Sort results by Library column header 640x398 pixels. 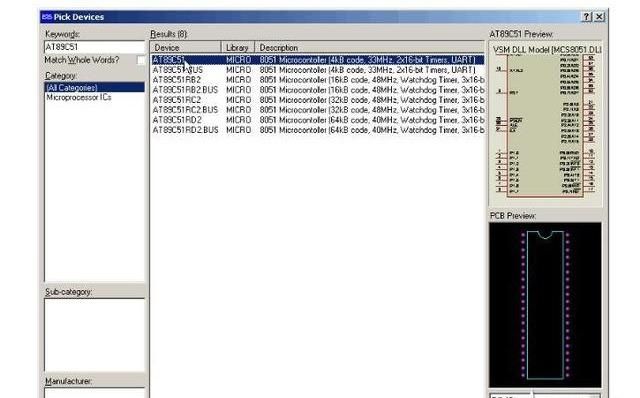point(238,47)
